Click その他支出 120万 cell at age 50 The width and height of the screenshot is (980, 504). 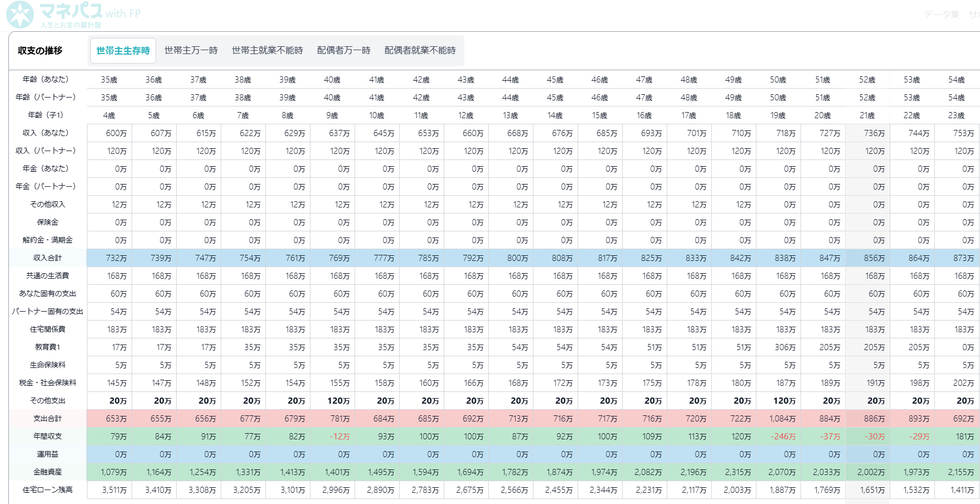784,401
